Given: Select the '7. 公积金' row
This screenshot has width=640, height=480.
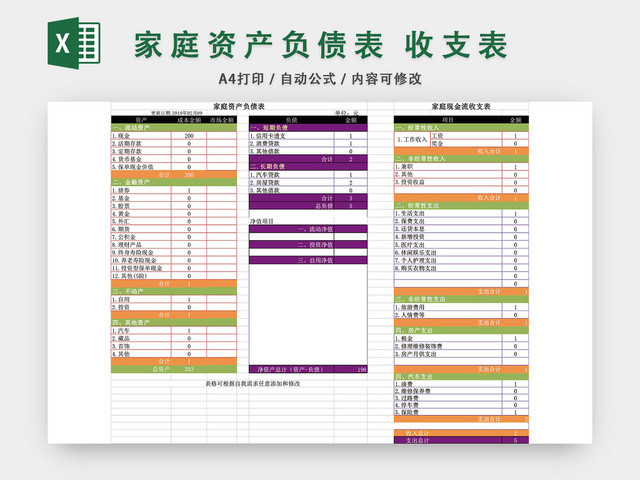Looking at the screenshot, I should [x=174, y=237].
